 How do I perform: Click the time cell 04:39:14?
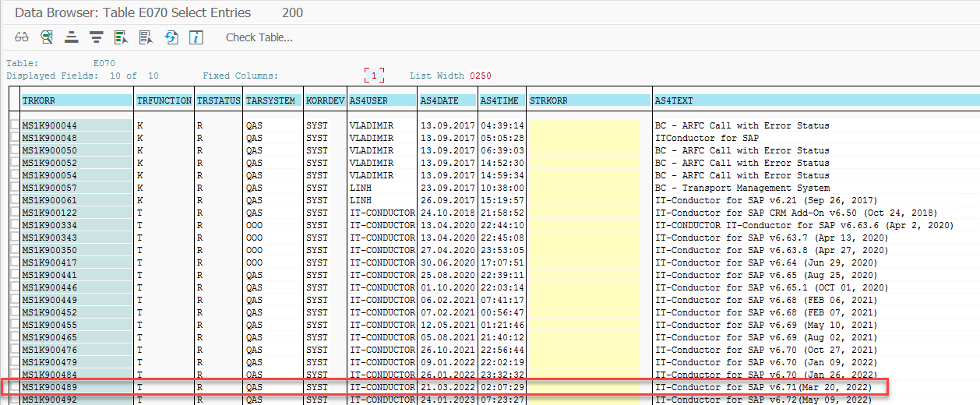[x=502, y=125]
